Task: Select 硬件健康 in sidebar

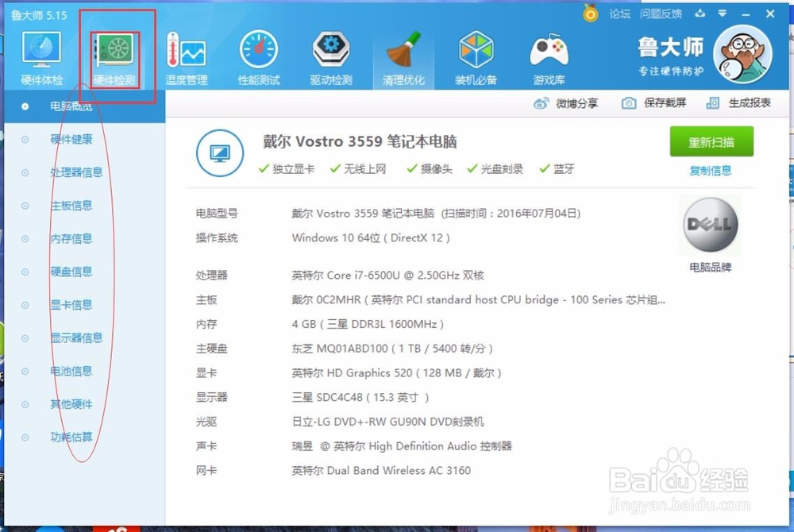Action: point(71,139)
